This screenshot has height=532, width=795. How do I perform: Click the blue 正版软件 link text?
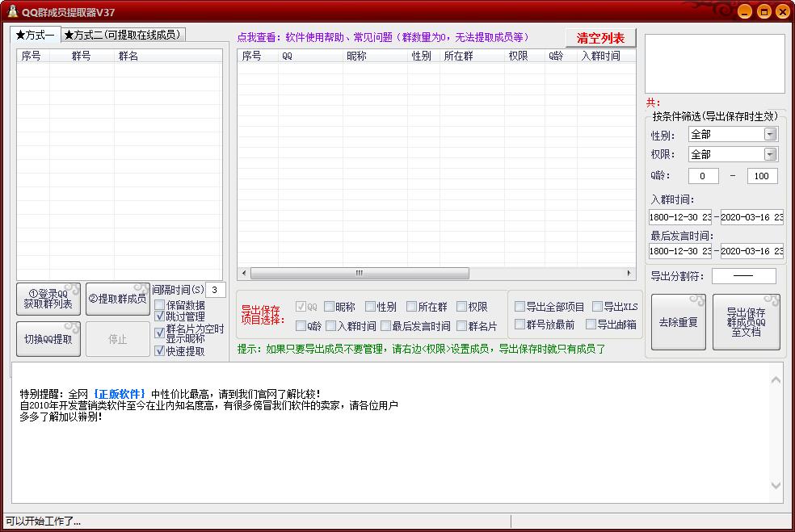pyautogui.click(x=119, y=394)
